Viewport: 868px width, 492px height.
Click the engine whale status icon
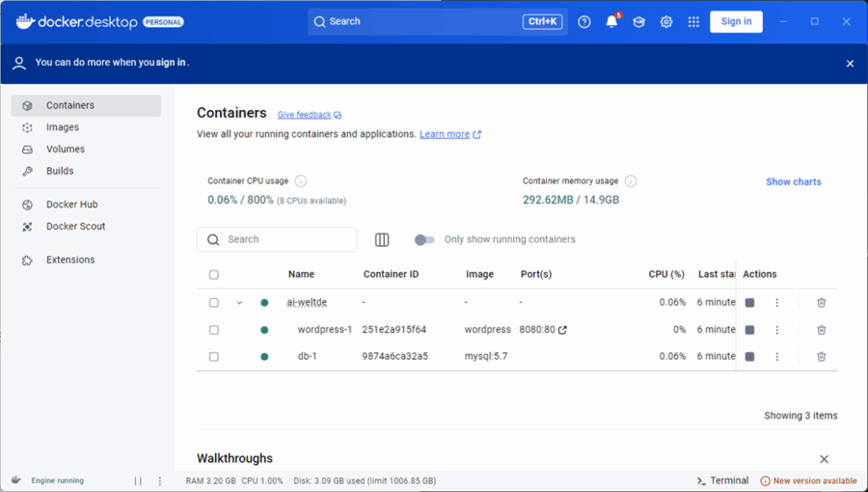point(16,480)
